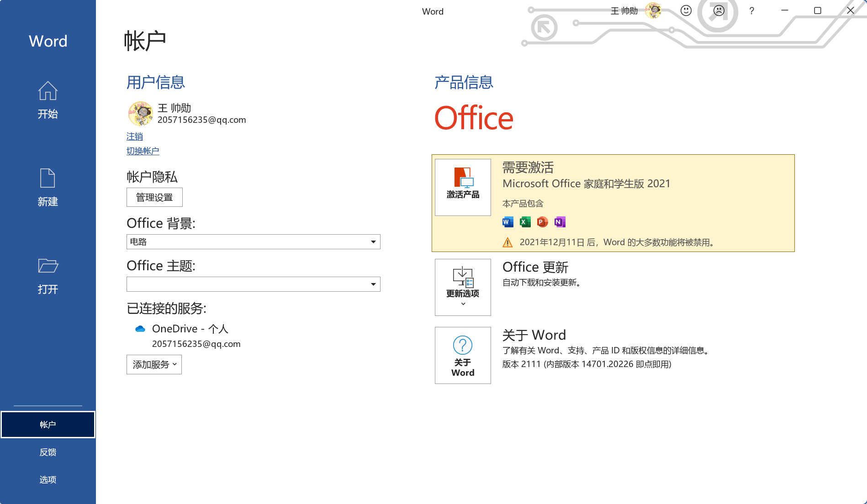
Task: Click the 需要激活 heading
Action: tap(528, 168)
